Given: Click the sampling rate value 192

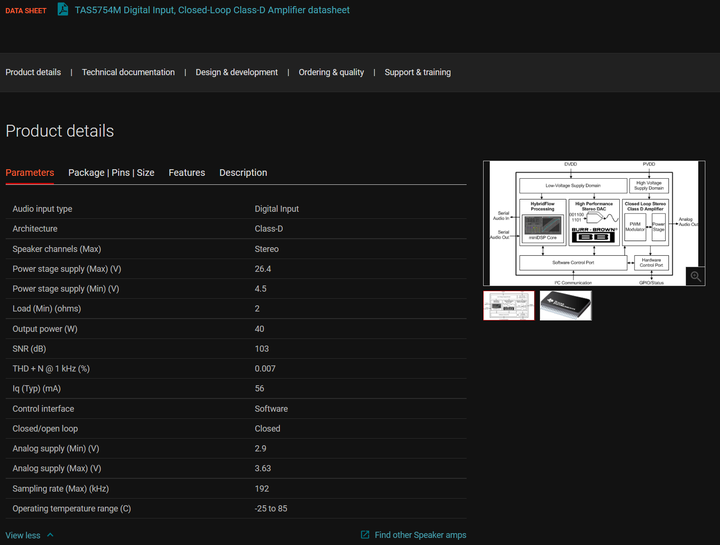Looking at the screenshot, I should (x=262, y=489).
